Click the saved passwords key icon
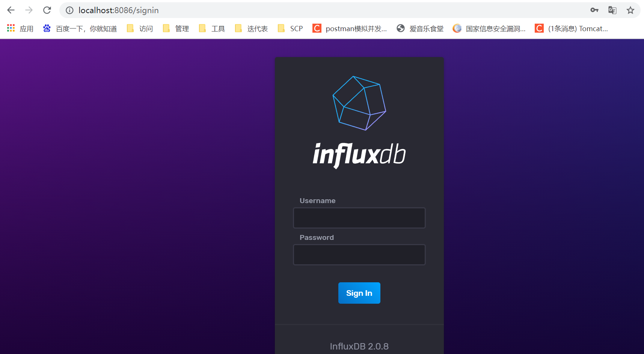The height and width of the screenshot is (354, 644). (x=594, y=10)
